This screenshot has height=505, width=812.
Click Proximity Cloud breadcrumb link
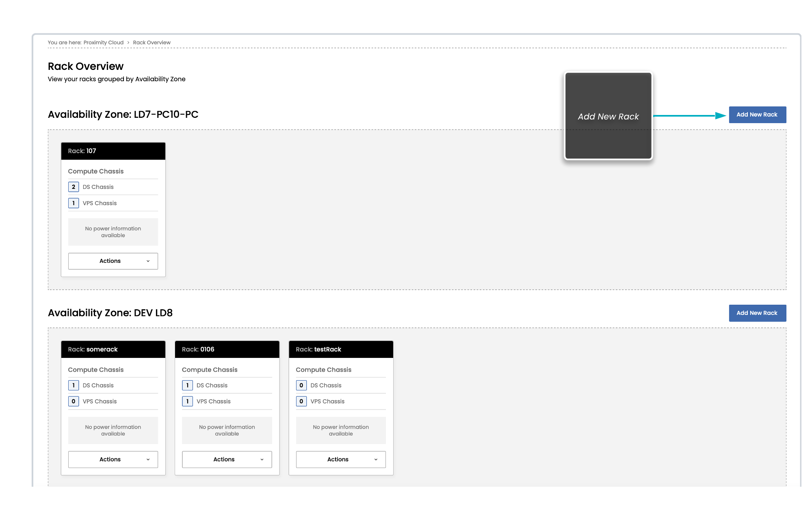coord(103,42)
